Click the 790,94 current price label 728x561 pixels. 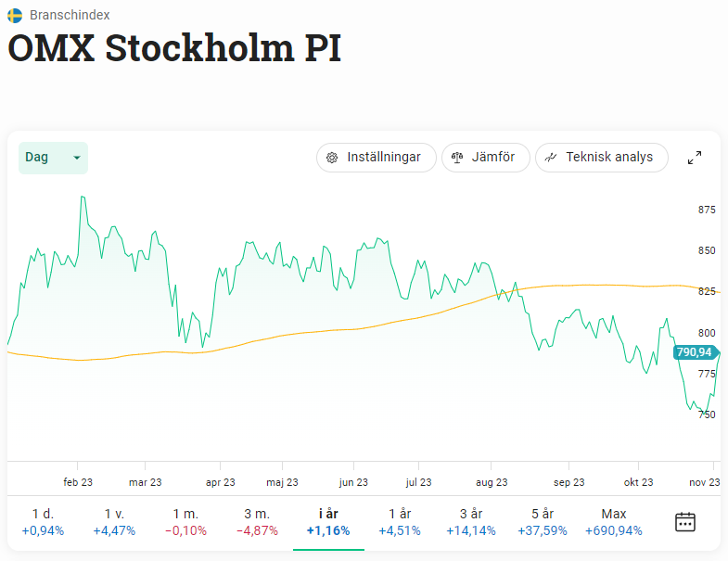pyautogui.click(x=695, y=352)
